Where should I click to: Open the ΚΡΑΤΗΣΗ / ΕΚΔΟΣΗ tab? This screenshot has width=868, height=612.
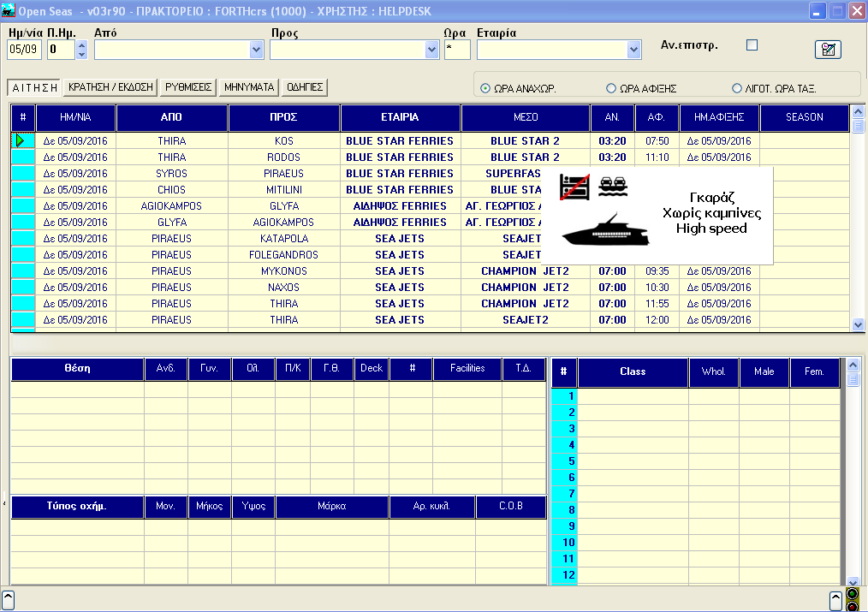(110, 87)
